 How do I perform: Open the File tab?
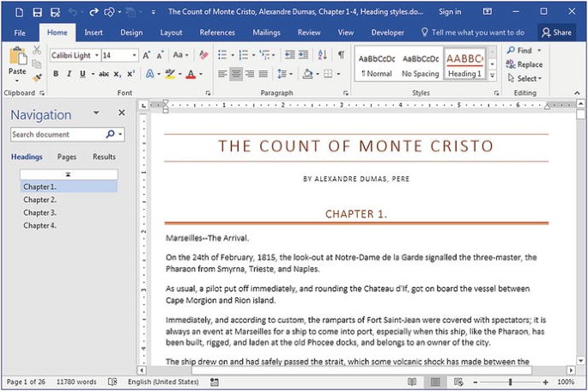coord(20,33)
